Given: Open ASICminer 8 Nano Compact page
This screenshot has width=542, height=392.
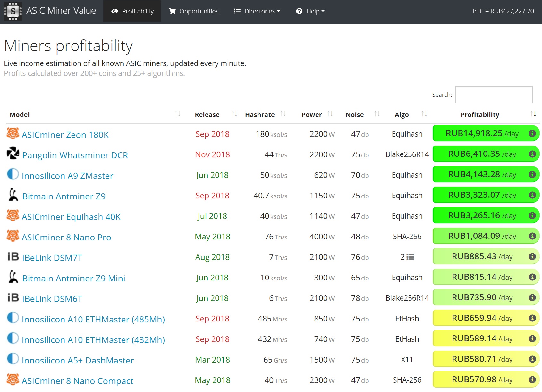Looking at the screenshot, I should point(77,381).
